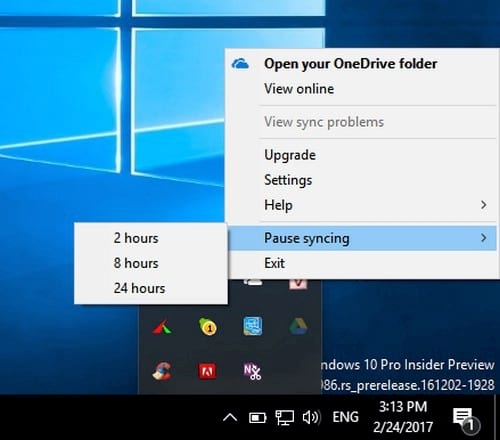This screenshot has height=440, width=500.
Task: Collapse the hidden icons tray with the up chevron
Action: pos(230,417)
